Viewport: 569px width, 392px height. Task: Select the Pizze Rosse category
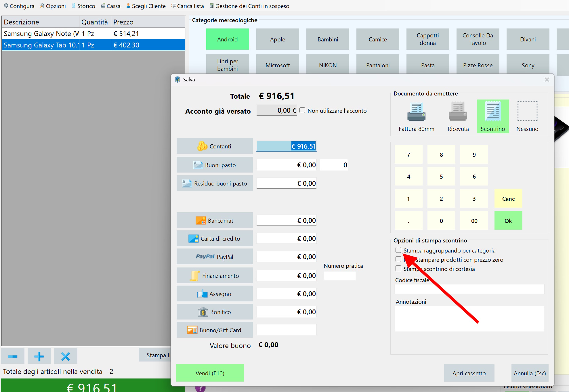click(x=478, y=64)
